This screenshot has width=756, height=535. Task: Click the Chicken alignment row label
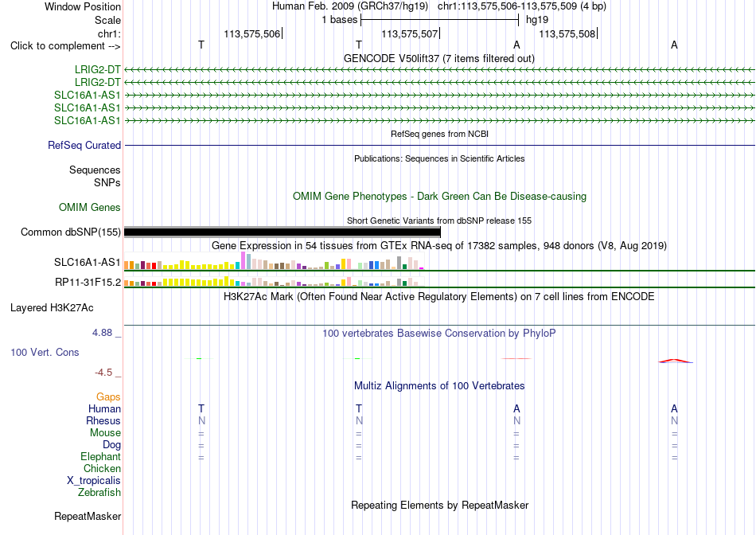tap(102, 468)
